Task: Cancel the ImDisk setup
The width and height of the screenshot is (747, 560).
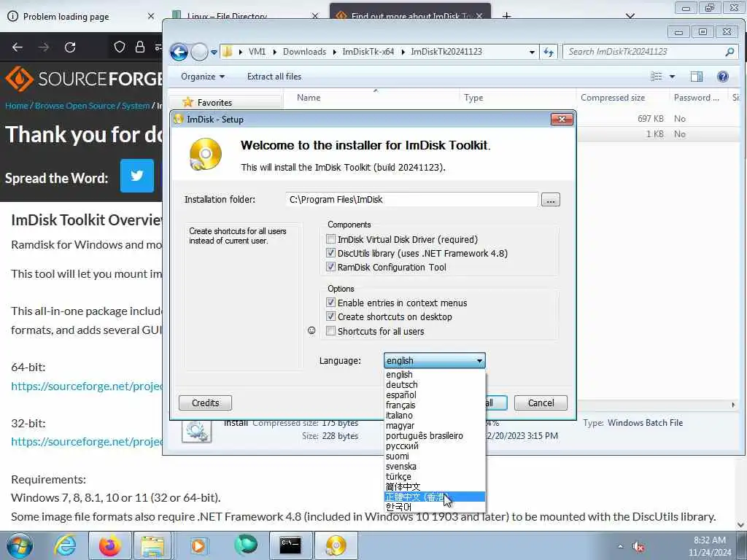Action: coord(541,402)
